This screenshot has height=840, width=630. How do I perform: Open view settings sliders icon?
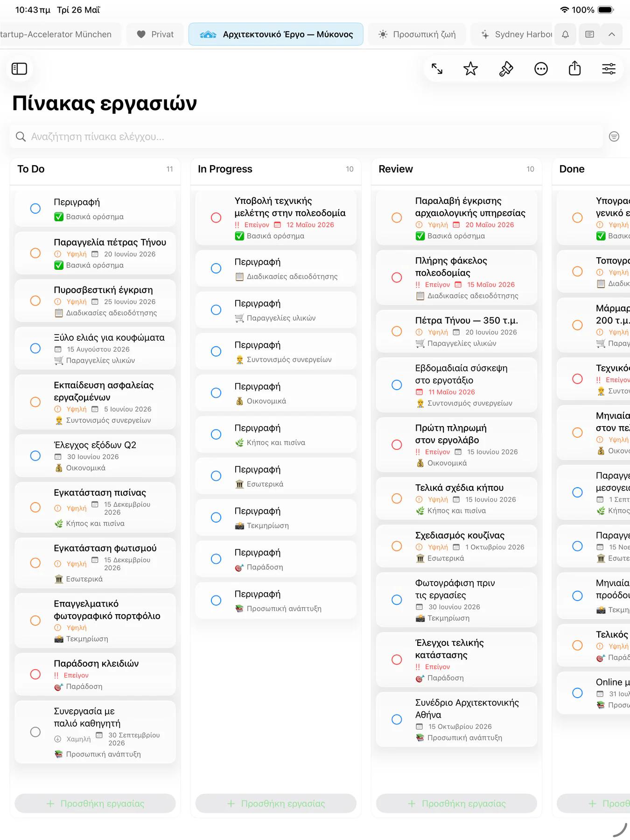(x=609, y=69)
